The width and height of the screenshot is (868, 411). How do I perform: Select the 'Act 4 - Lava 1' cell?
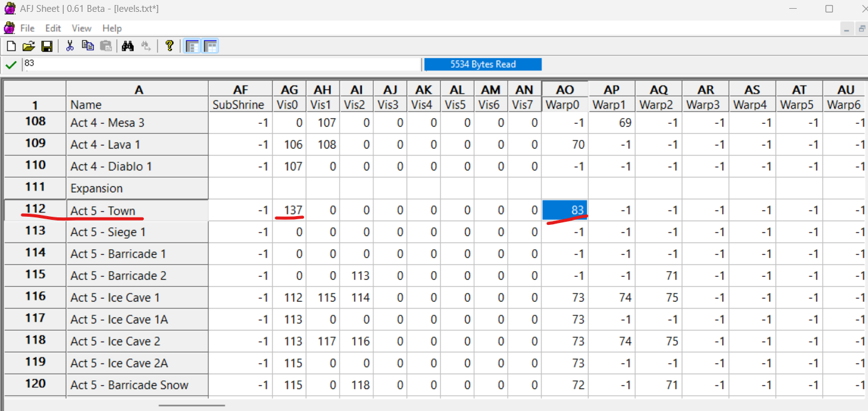pos(138,144)
